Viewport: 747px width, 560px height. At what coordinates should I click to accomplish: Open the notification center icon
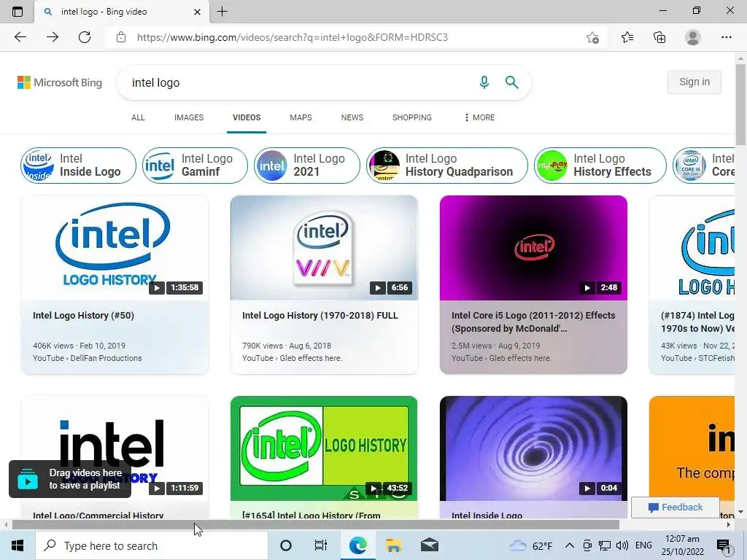pyautogui.click(x=724, y=545)
